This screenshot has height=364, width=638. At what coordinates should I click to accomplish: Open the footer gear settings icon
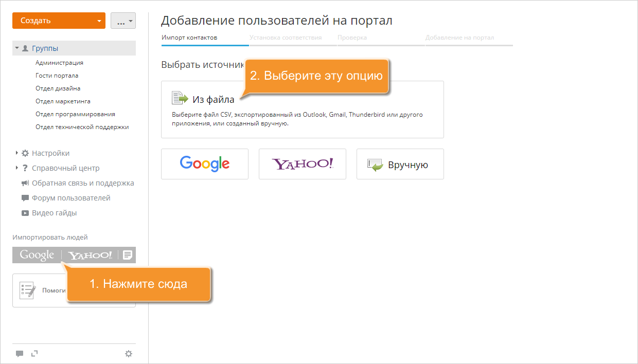click(x=129, y=354)
